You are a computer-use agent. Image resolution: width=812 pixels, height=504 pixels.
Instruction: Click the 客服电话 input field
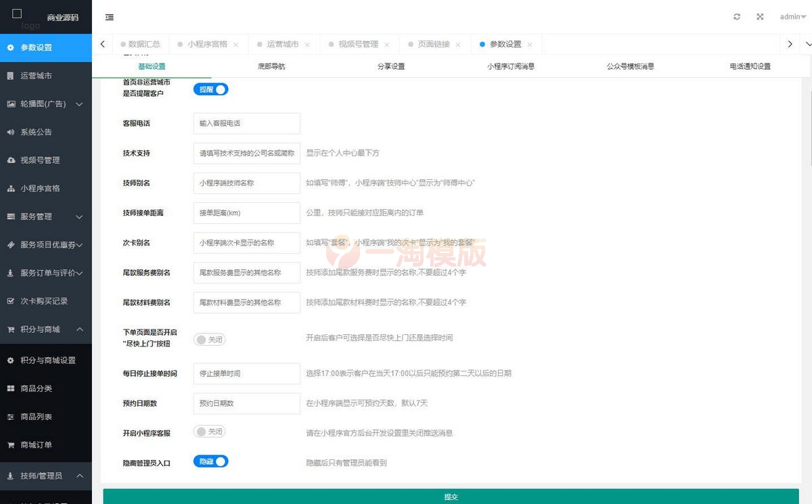coord(246,123)
